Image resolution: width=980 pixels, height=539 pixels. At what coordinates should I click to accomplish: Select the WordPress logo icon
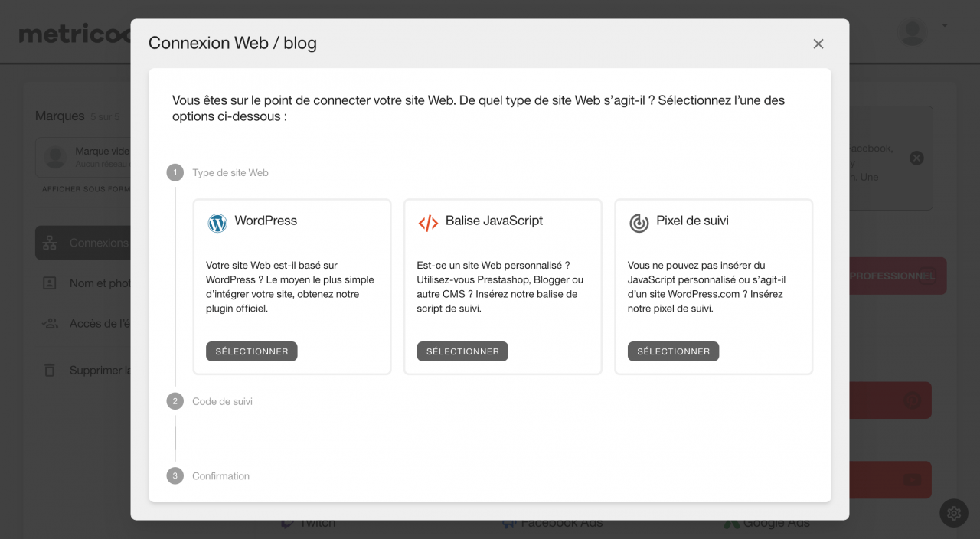click(x=217, y=223)
